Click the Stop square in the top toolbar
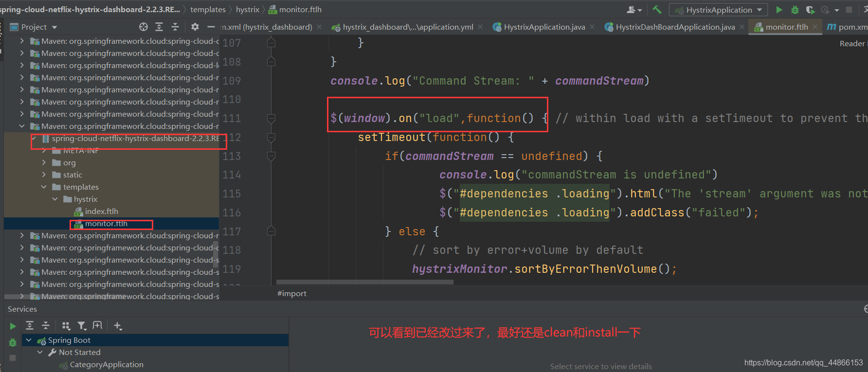 coord(849,9)
